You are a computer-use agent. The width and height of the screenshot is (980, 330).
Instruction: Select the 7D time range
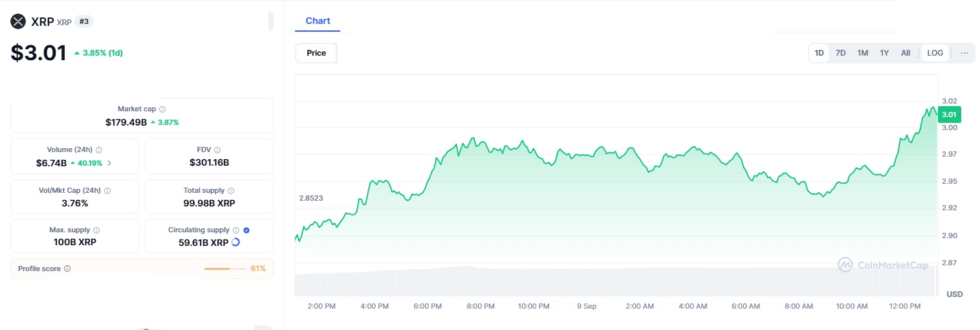pos(840,53)
